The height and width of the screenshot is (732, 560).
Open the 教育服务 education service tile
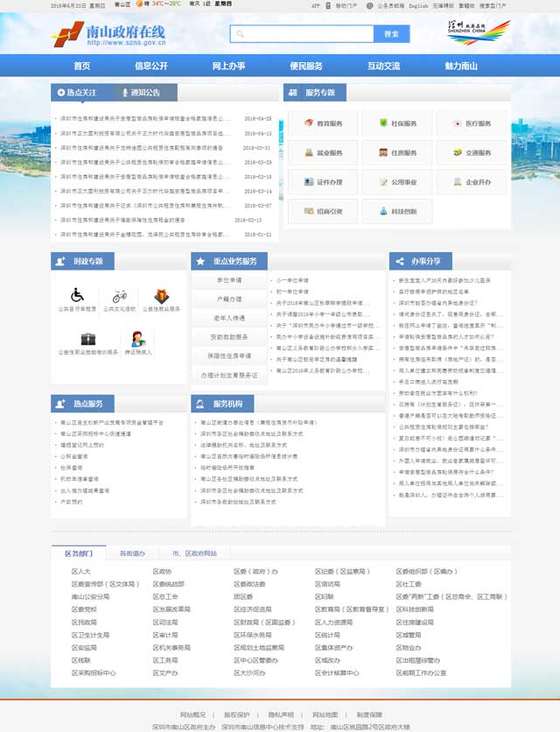click(323, 123)
